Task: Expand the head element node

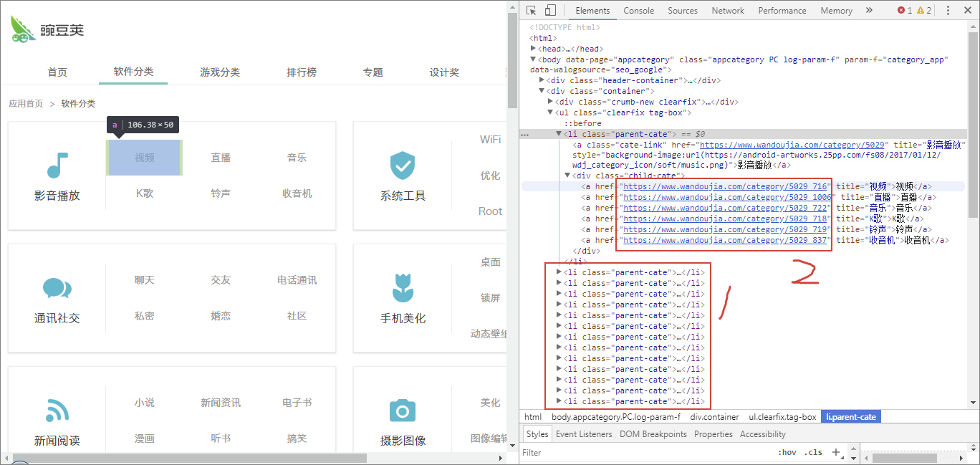Action: click(533, 49)
